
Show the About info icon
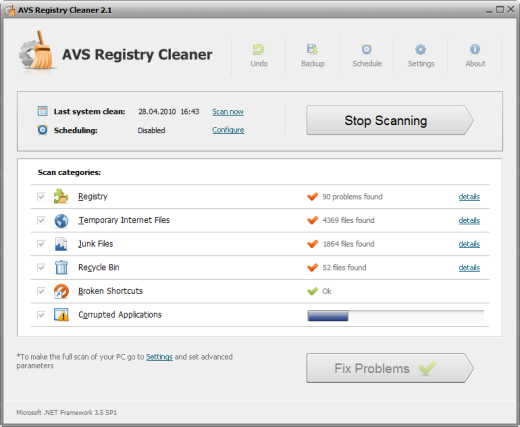(x=475, y=49)
